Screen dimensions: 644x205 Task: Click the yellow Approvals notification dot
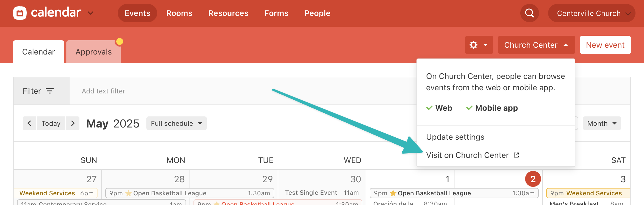120,41
